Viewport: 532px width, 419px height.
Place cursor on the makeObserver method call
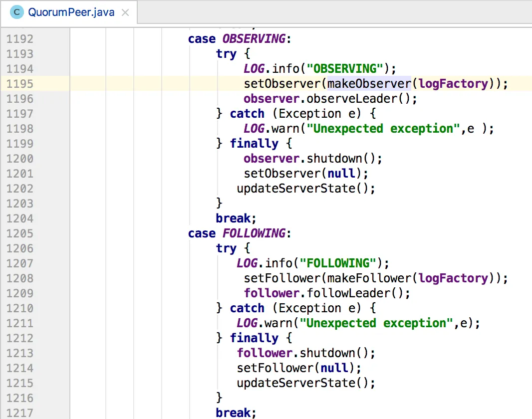point(369,84)
